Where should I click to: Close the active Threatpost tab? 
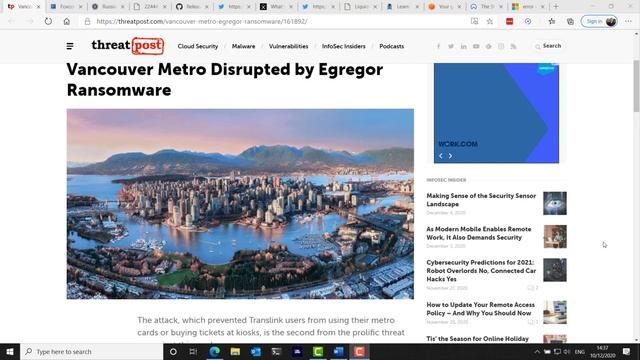click(38, 7)
